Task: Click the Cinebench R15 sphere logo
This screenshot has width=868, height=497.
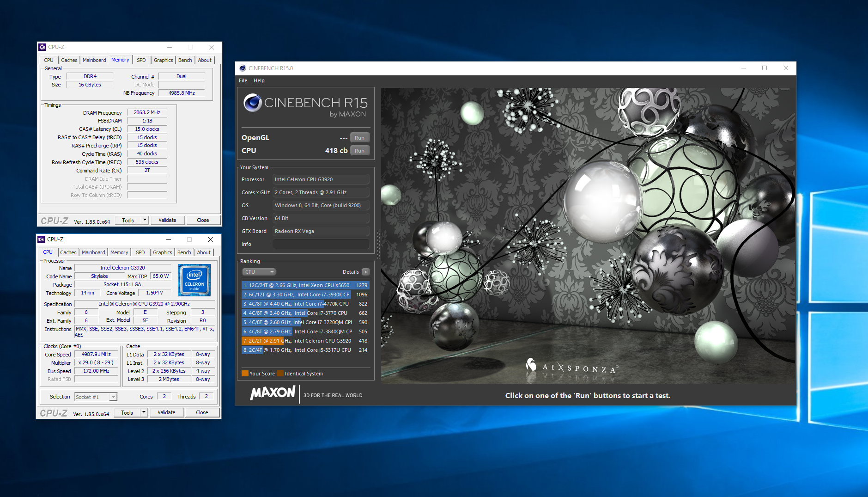Action: (253, 103)
